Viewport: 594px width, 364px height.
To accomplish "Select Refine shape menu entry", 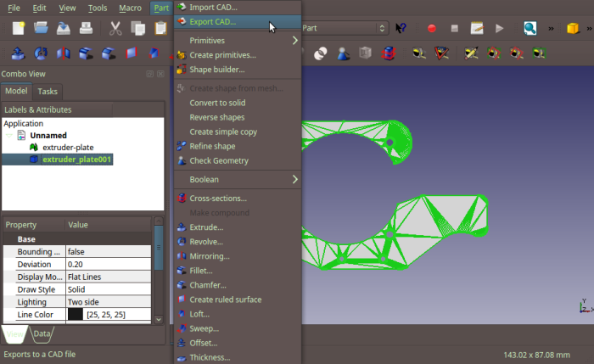I will point(238,146).
